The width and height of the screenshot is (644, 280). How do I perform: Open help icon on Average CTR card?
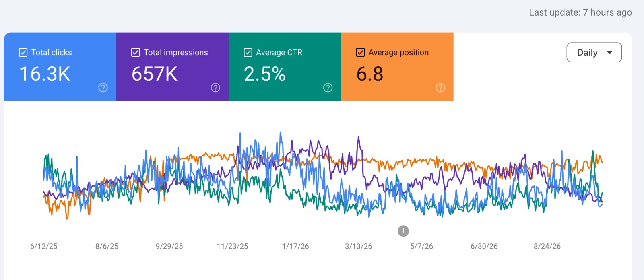click(328, 88)
